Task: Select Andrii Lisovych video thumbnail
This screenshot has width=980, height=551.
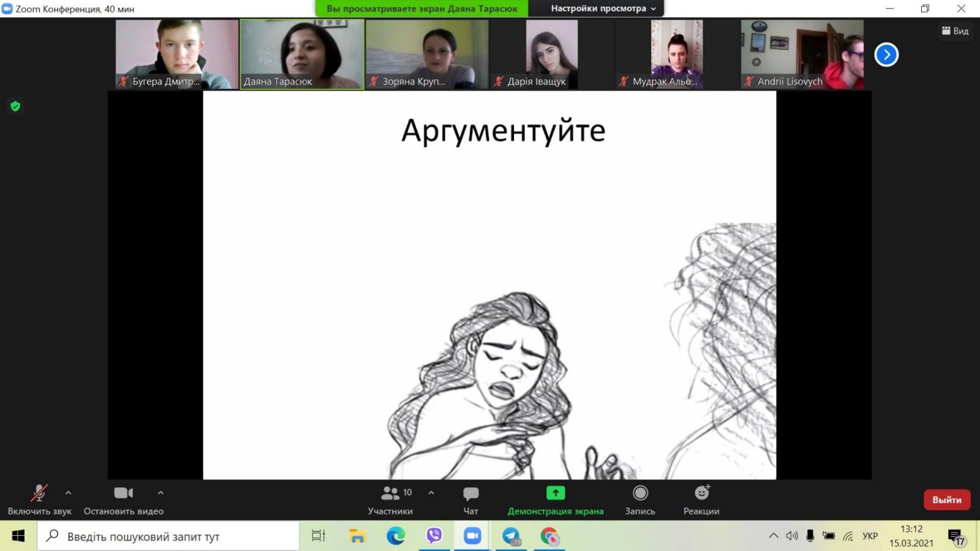Action: [x=802, y=54]
